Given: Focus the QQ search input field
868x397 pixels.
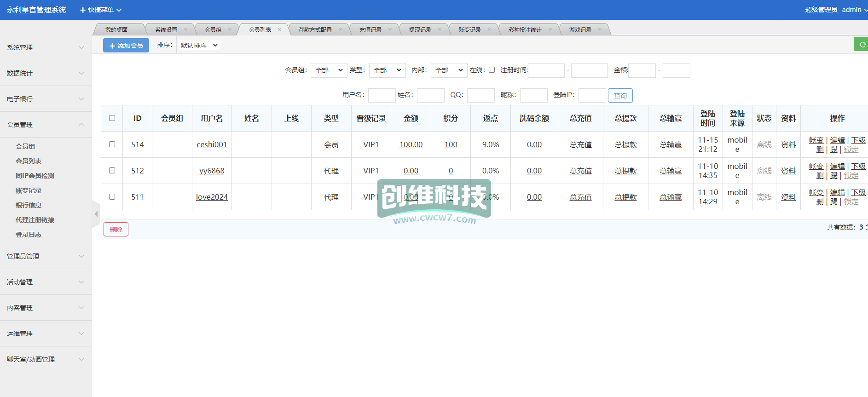Looking at the screenshot, I should click(481, 95).
